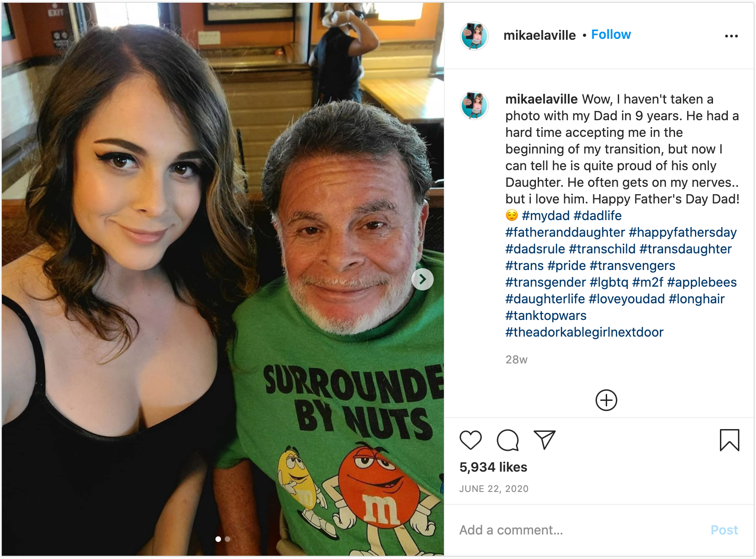Share post with paper plane icon
756x559 pixels.
(x=544, y=440)
